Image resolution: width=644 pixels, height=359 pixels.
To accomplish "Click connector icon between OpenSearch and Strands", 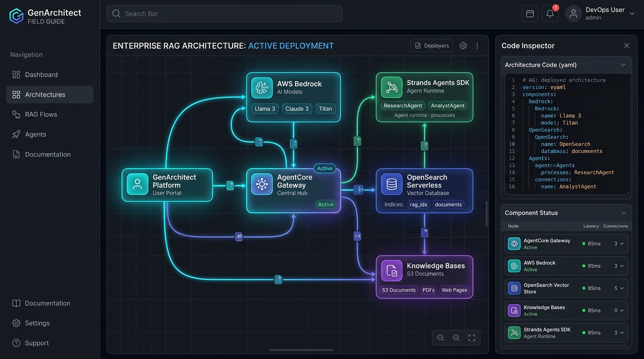I will tap(424, 146).
